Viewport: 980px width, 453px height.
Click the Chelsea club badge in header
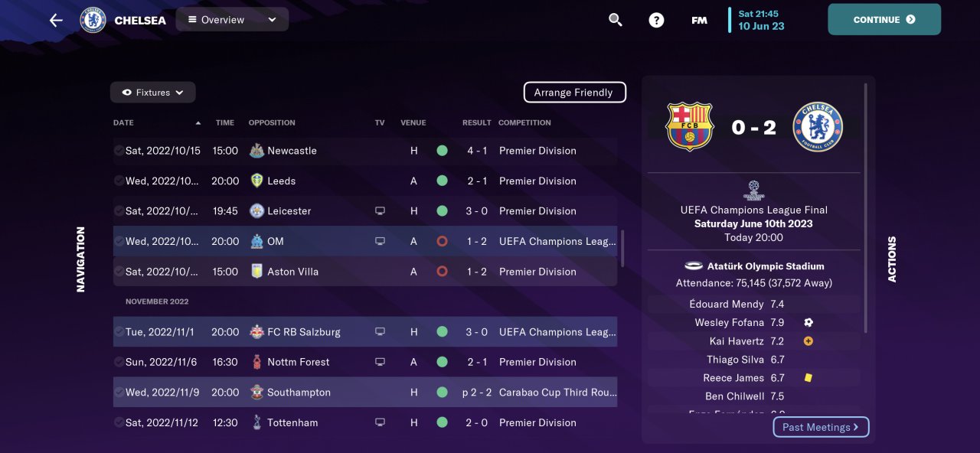click(93, 20)
